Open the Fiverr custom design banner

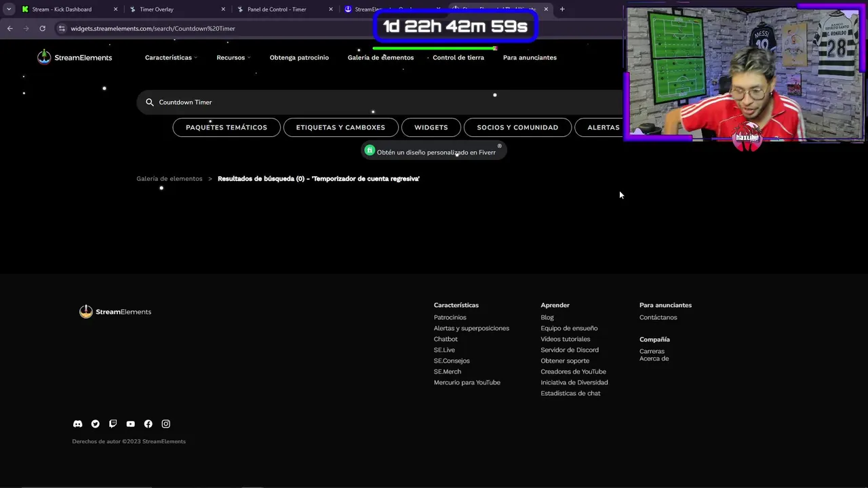click(434, 152)
